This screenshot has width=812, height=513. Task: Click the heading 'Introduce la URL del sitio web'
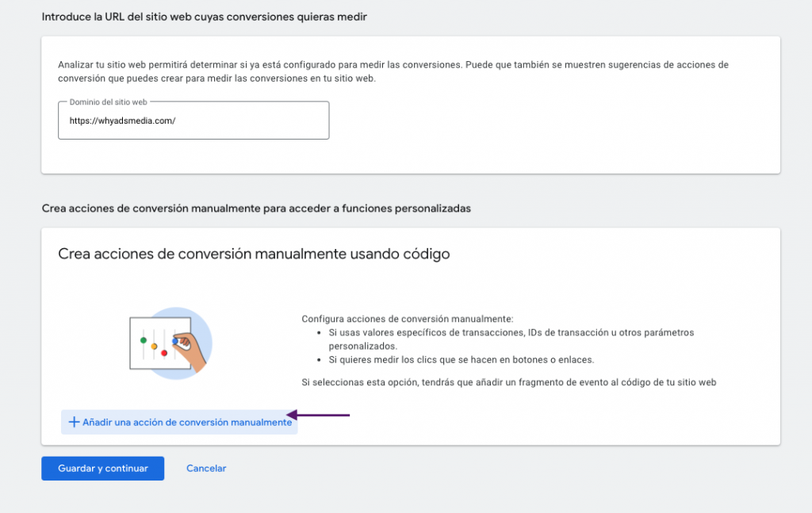(203, 17)
